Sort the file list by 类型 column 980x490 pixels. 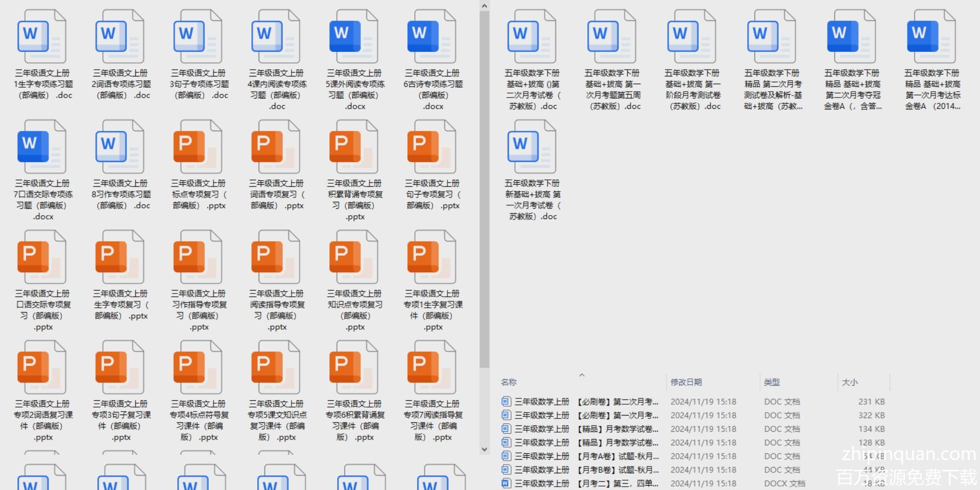[x=771, y=382]
